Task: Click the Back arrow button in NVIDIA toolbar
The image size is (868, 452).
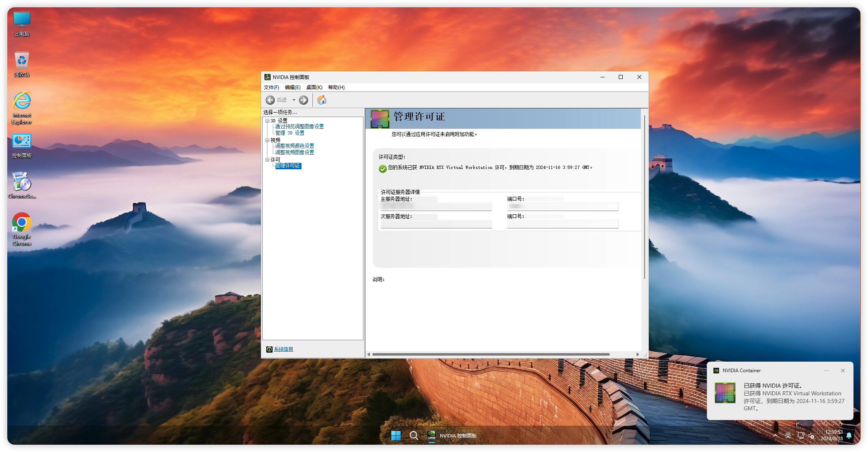Action: pyautogui.click(x=270, y=100)
